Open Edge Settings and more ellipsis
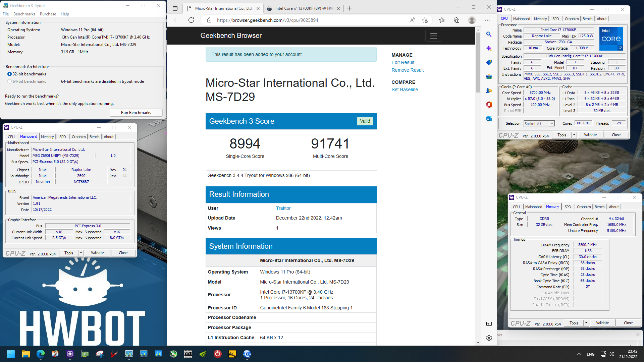 tap(487, 20)
